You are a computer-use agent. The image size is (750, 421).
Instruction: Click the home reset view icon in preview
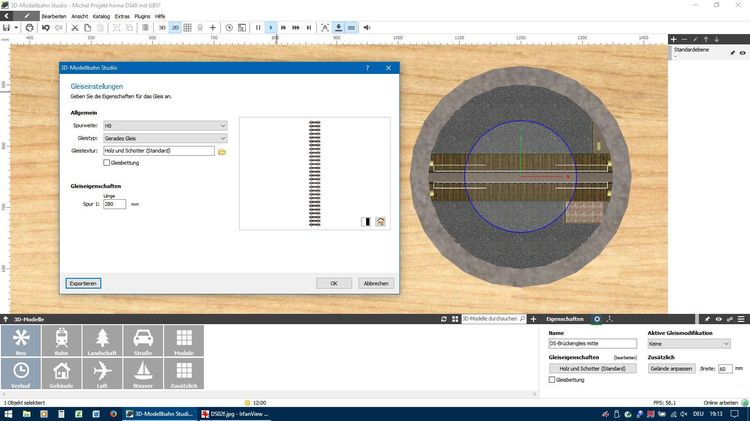point(380,222)
